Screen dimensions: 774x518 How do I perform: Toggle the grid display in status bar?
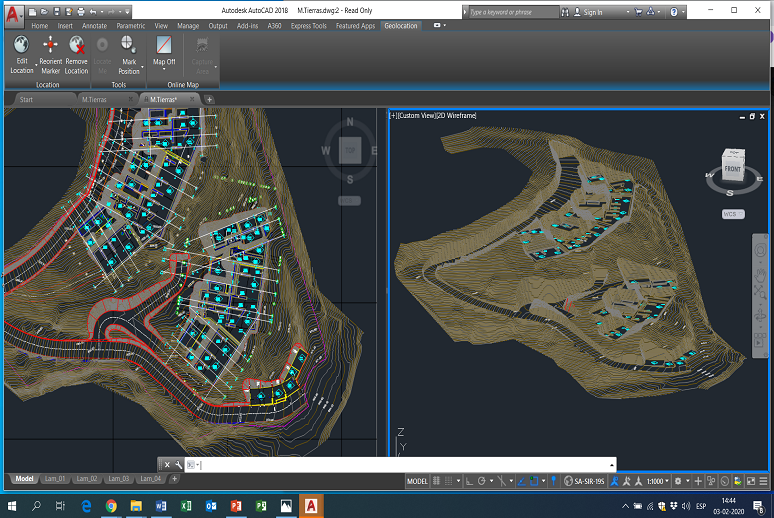(x=436, y=481)
